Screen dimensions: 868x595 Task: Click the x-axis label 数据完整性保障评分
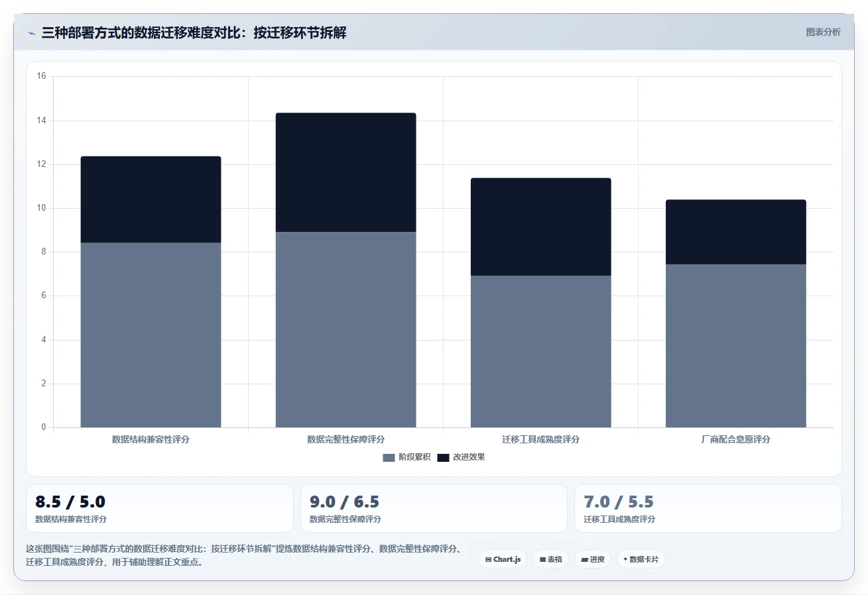(345, 439)
